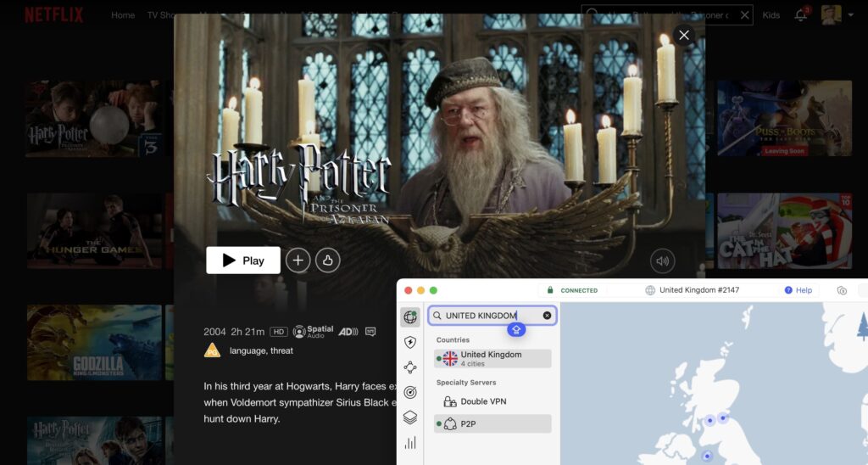The height and width of the screenshot is (465, 868).
Task: Open Harry Potter Prisoner of Azkaban thumbnail
Action: tap(94, 119)
